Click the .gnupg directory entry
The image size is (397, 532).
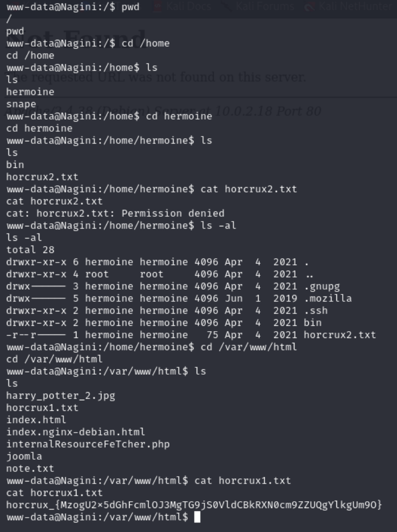(x=322, y=286)
